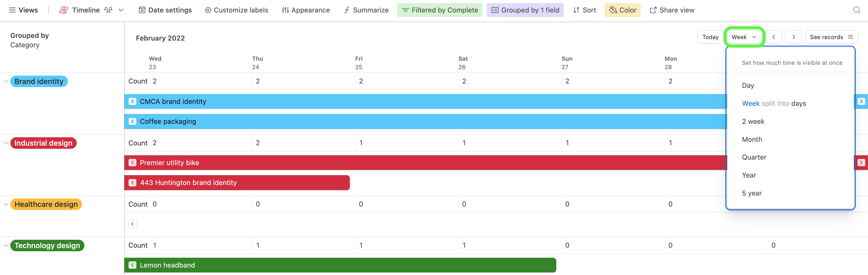The height and width of the screenshot is (275, 868).
Task: Open the Views sidebar hamburger menu
Action: (13, 10)
